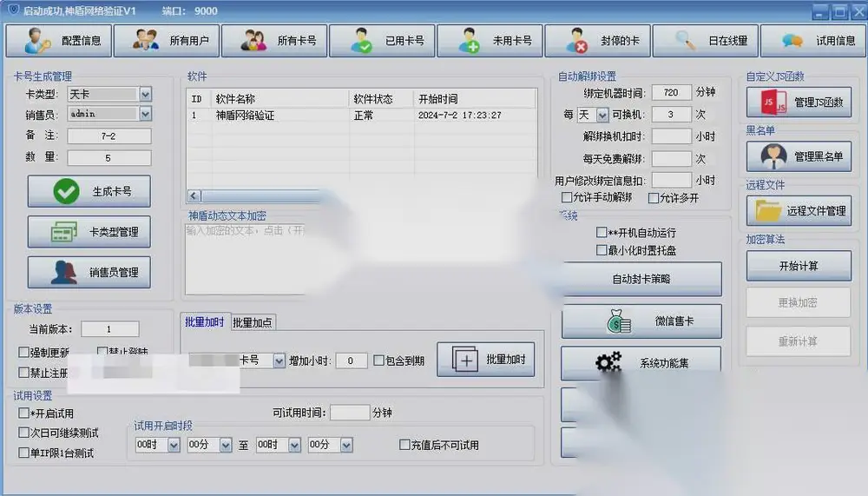Open 系统功能集 gears button
The width and height of the screenshot is (868, 496).
[641, 363]
